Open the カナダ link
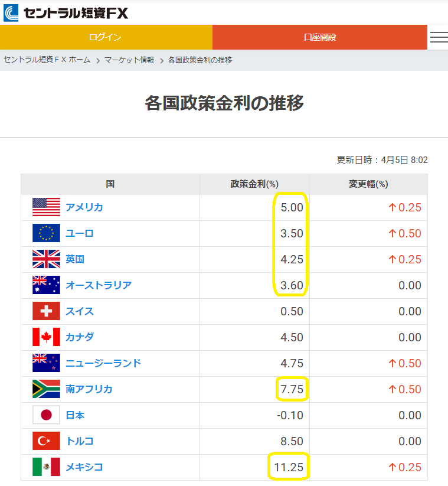448x486 pixels. pyautogui.click(x=80, y=337)
